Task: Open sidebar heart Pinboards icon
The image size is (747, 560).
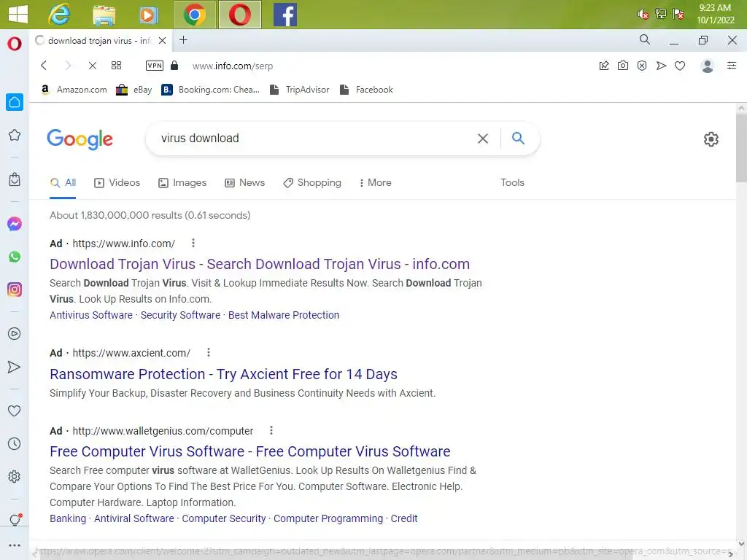Action: pyautogui.click(x=15, y=411)
